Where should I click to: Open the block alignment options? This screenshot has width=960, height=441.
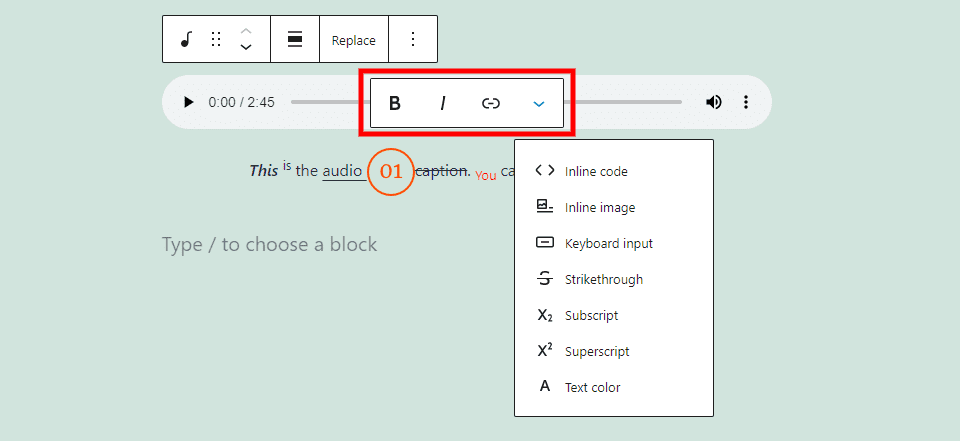tap(295, 40)
